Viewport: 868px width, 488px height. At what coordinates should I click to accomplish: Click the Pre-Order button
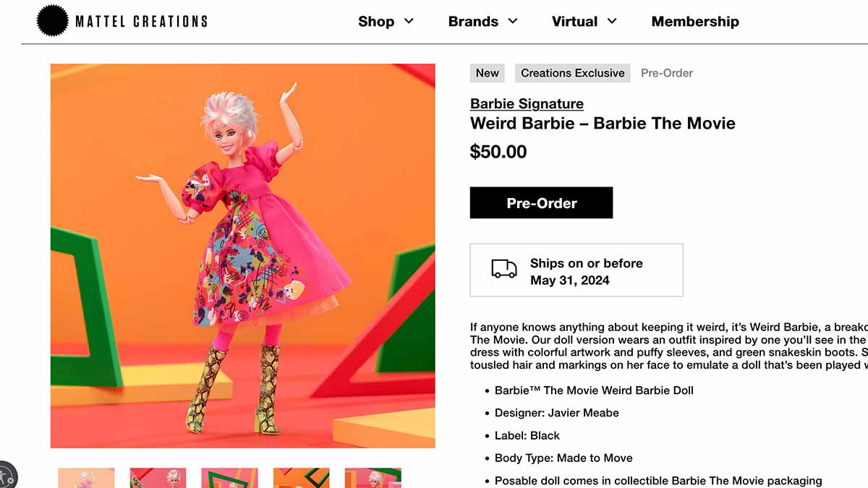point(541,202)
